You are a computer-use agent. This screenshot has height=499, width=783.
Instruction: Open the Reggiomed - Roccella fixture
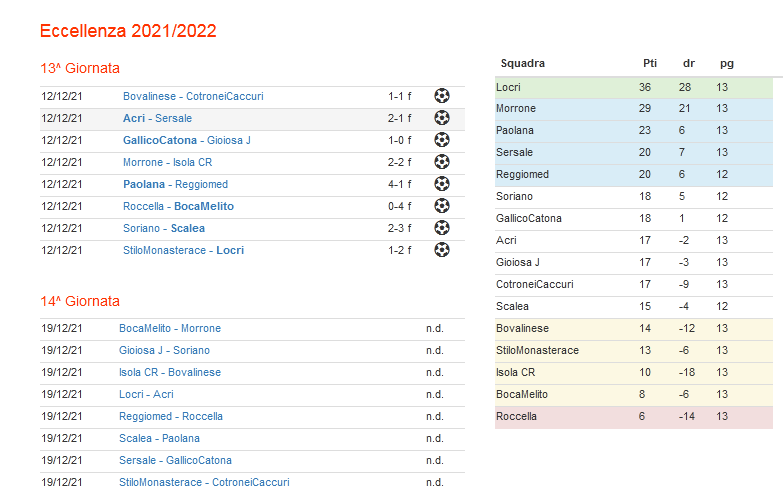[x=171, y=416]
